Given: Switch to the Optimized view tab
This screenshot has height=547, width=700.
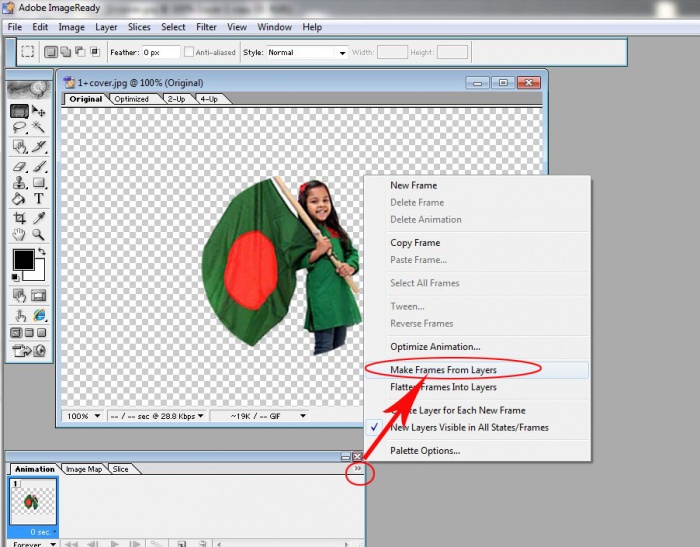Looking at the screenshot, I should pyautogui.click(x=132, y=99).
